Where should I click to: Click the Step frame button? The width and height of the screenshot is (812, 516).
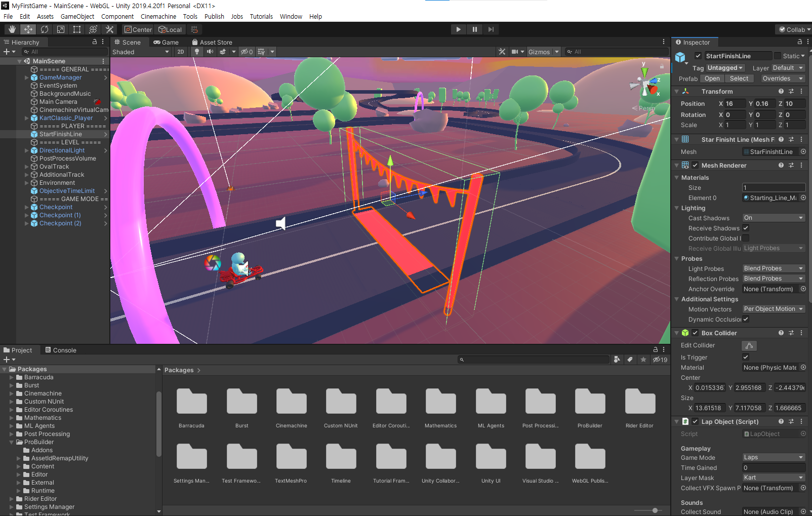(491, 29)
